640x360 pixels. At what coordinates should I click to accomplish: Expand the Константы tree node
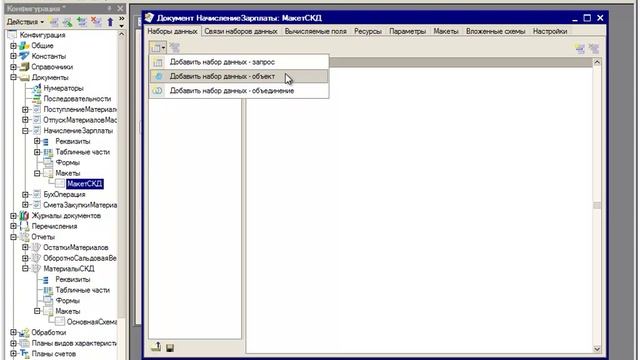pyautogui.click(x=13, y=56)
